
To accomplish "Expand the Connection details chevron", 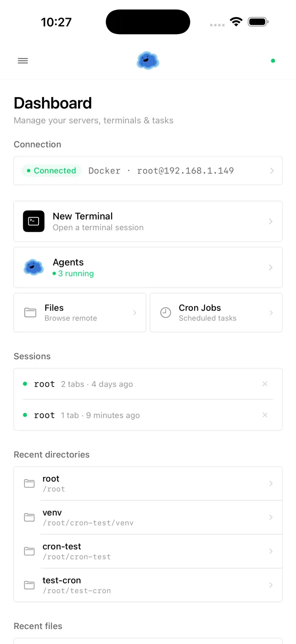I will 272,171.
